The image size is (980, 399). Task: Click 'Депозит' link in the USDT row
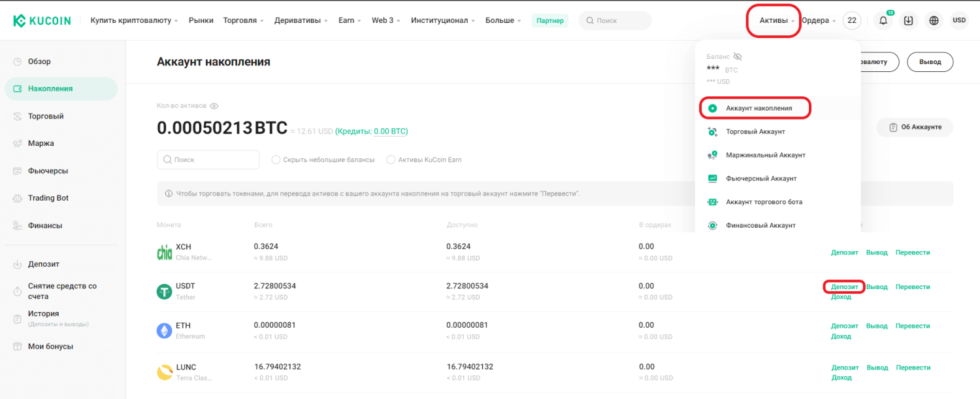[x=845, y=286]
